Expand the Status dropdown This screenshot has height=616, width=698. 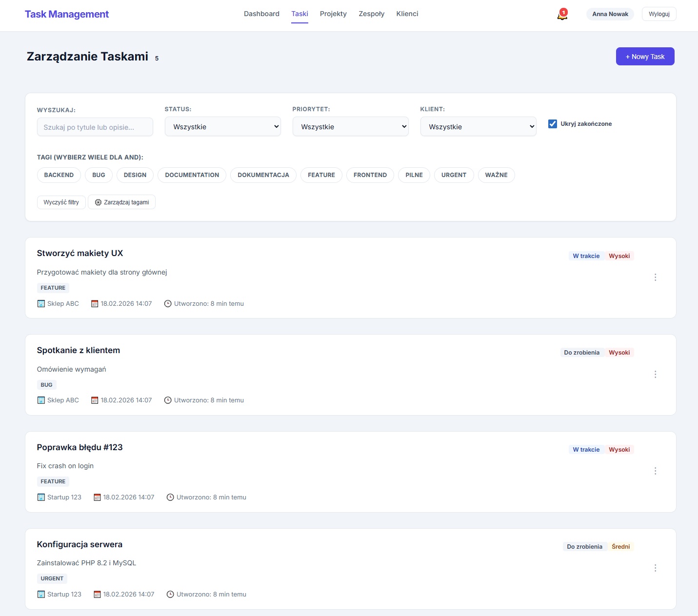pyautogui.click(x=222, y=127)
